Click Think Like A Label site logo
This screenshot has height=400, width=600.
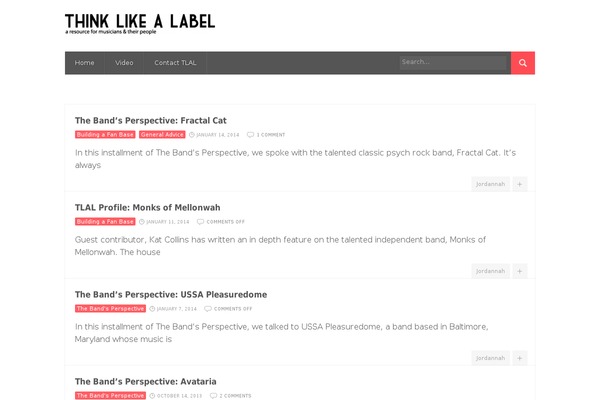[139, 24]
